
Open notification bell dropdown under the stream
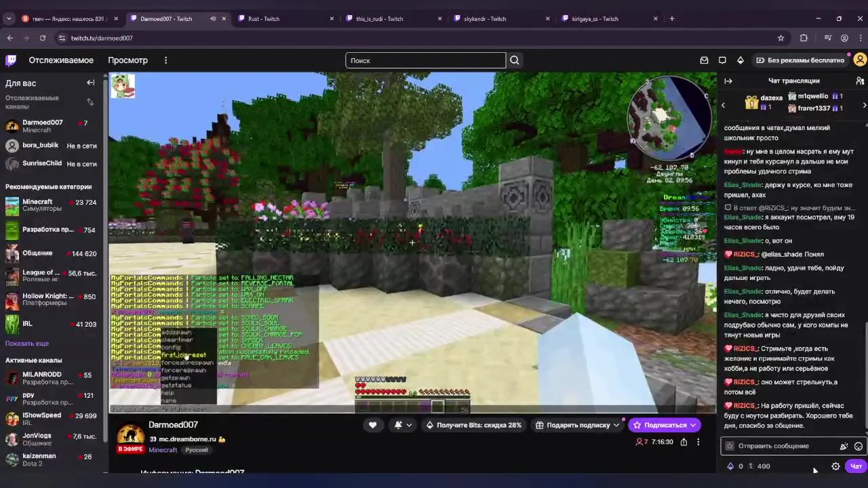tap(402, 425)
